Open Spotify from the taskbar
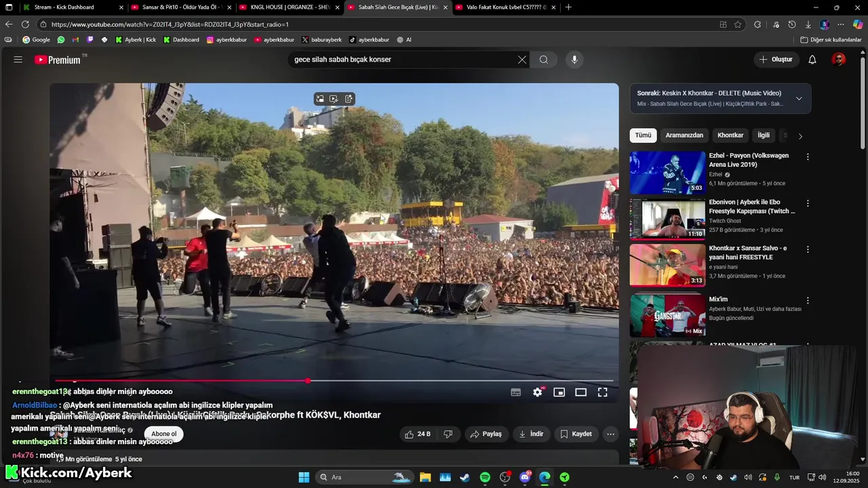 coord(485,477)
